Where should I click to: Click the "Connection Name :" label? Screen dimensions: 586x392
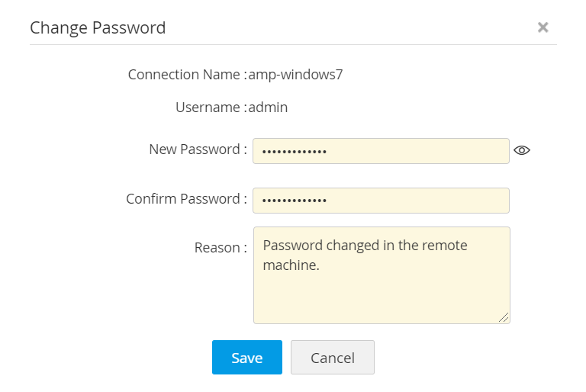point(187,75)
